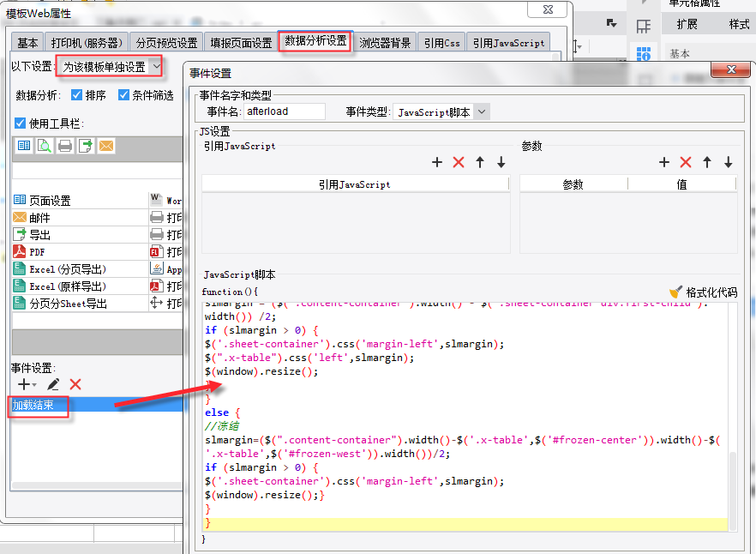Open the 扩展 tab in cell properties
Image resolution: width=756 pixels, height=554 pixels.
click(687, 24)
